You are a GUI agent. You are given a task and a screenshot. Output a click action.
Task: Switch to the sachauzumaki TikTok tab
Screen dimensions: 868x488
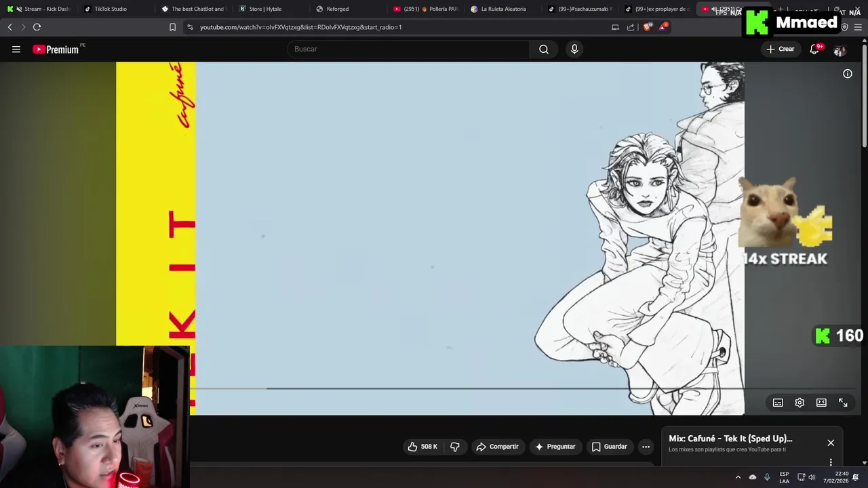(580, 9)
